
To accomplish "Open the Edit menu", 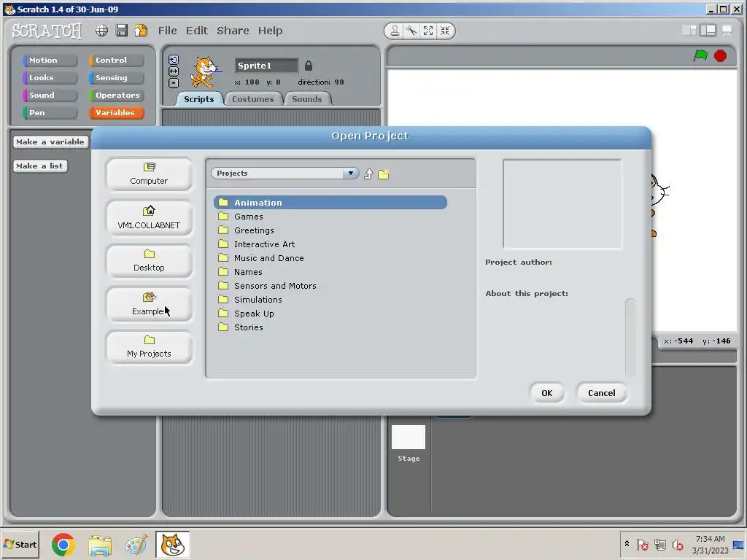I will click(x=197, y=31).
